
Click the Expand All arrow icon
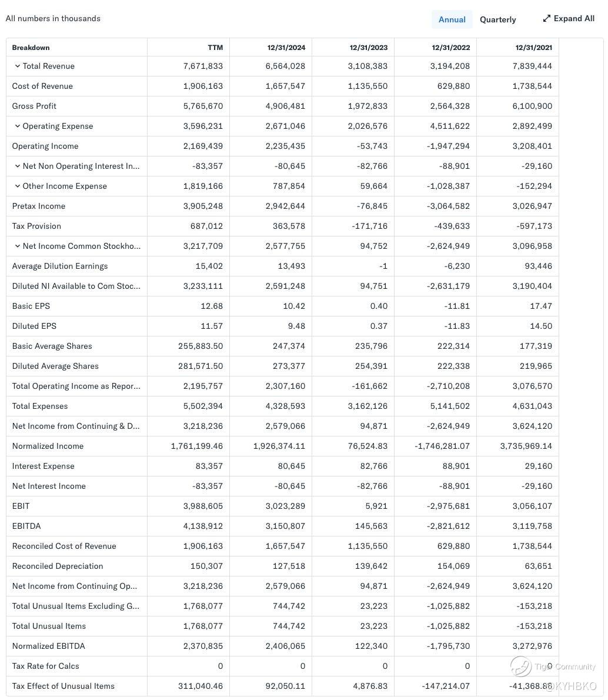click(x=546, y=18)
